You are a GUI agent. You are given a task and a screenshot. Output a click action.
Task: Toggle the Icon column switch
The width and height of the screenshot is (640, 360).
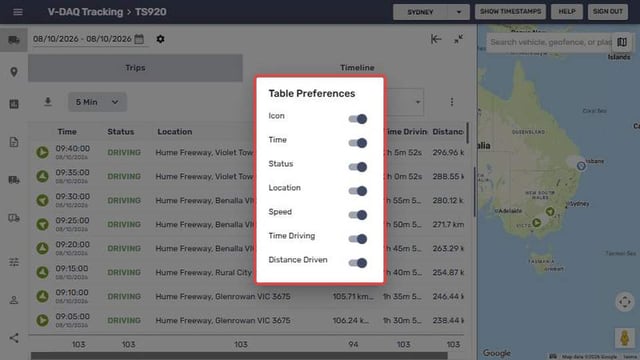pyautogui.click(x=358, y=119)
